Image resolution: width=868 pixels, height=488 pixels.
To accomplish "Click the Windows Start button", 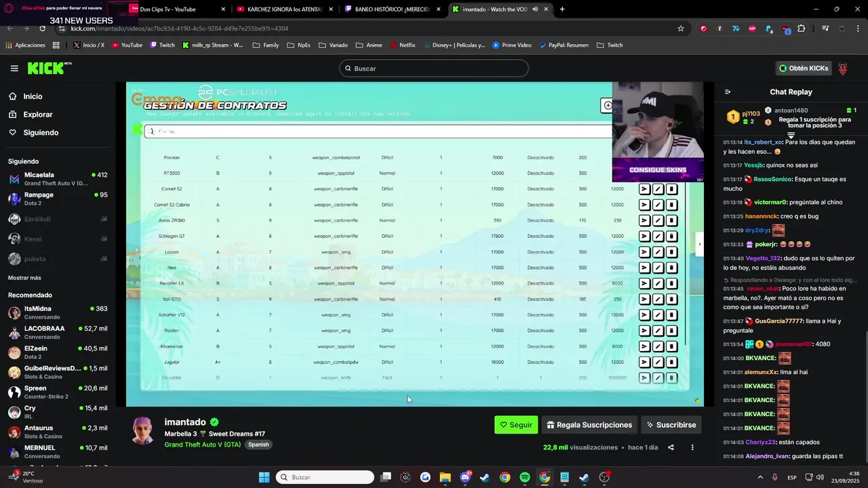I will pyautogui.click(x=264, y=477).
